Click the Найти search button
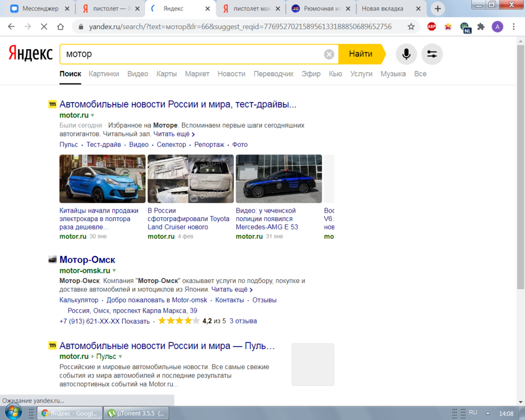 (x=361, y=54)
